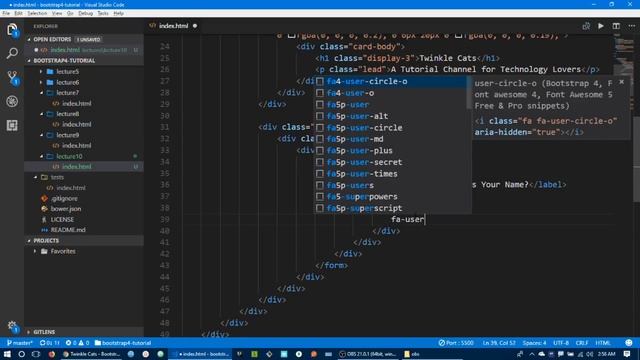Open the Debug menu
Viewport: 640px width, 360px height.
pos(85,13)
